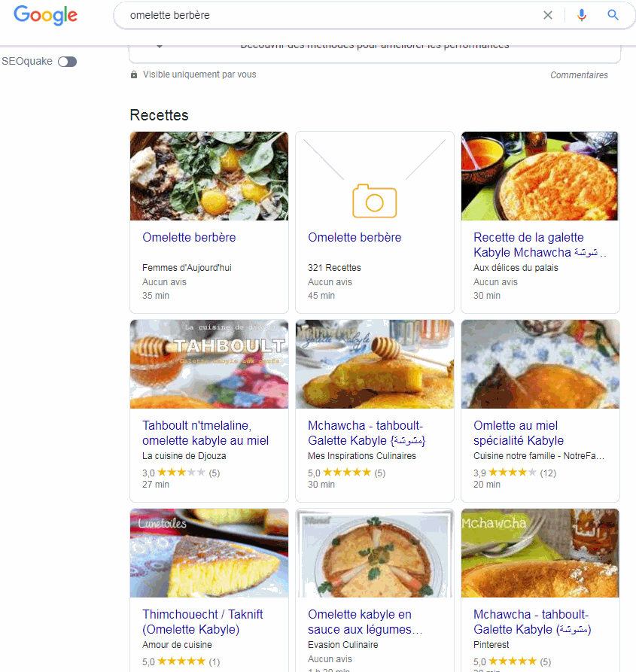
Task: Open the Commentaires feedback link
Action: (x=579, y=75)
